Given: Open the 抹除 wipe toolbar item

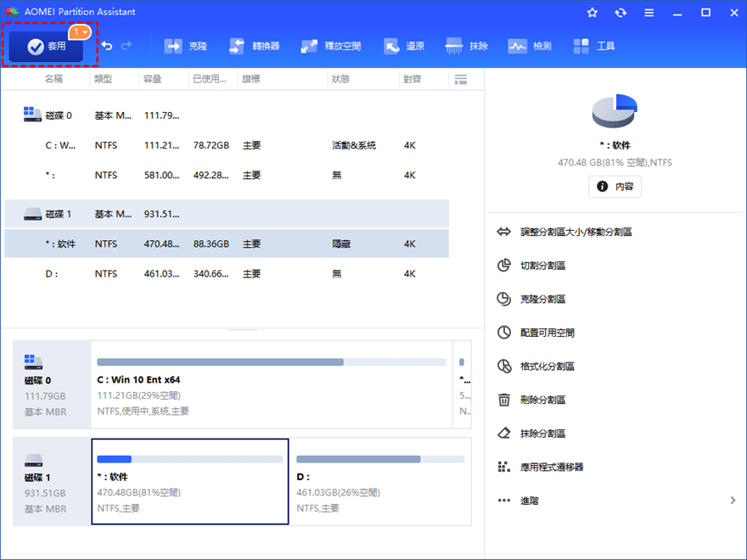Looking at the screenshot, I should click(x=466, y=46).
